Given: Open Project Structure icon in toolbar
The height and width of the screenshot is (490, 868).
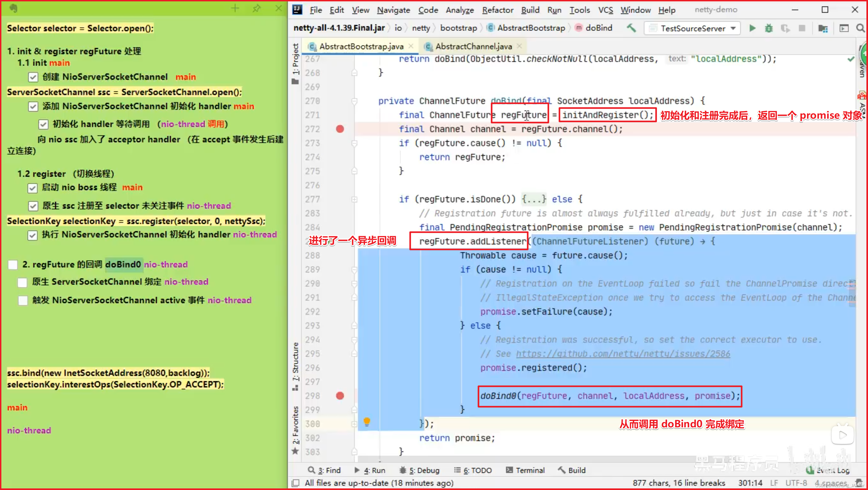Looking at the screenshot, I should 823,28.
